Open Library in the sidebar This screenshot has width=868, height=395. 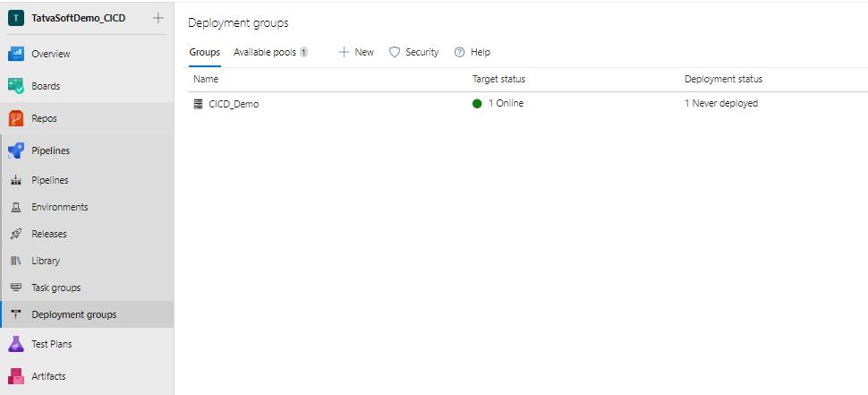[x=46, y=261]
